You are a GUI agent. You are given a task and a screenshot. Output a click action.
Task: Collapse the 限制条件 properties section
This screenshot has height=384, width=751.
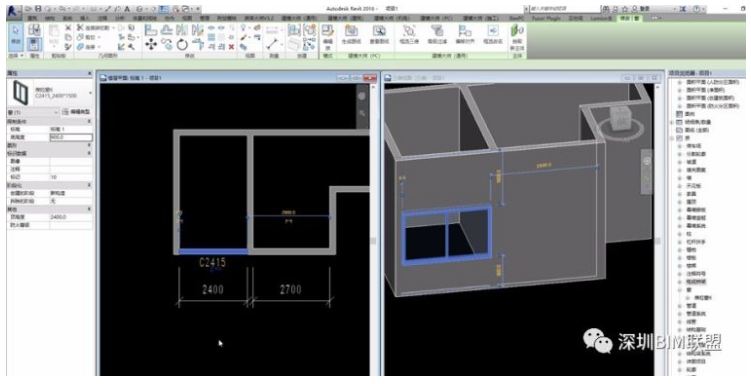pyautogui.click(x=90, y=122)
